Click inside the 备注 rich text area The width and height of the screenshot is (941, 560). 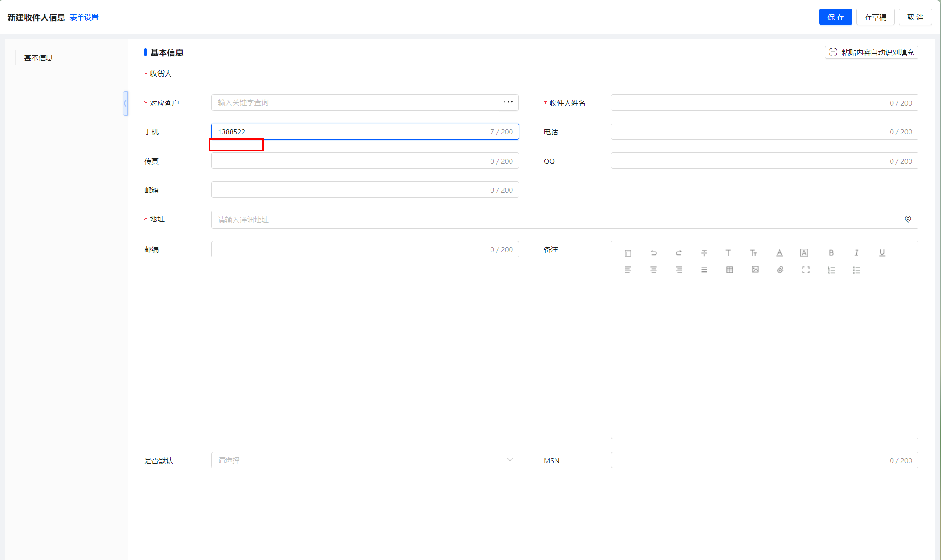click(765, 361)
